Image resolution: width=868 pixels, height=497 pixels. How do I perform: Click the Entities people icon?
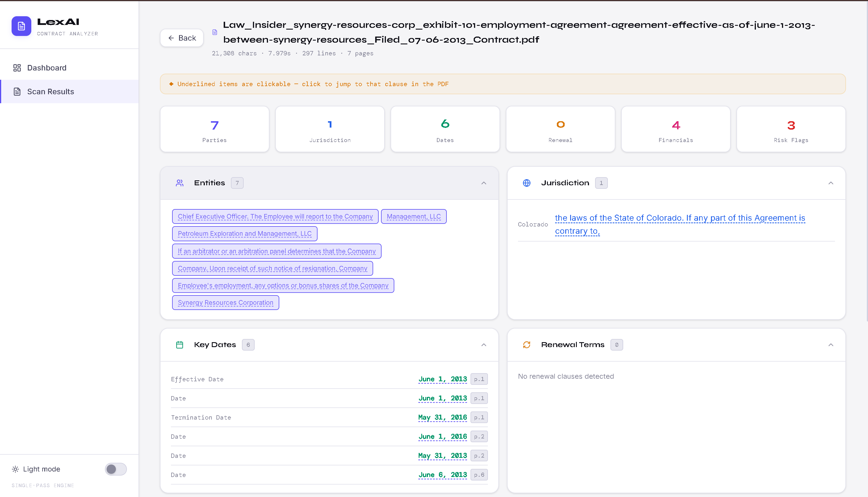point(180,183)
